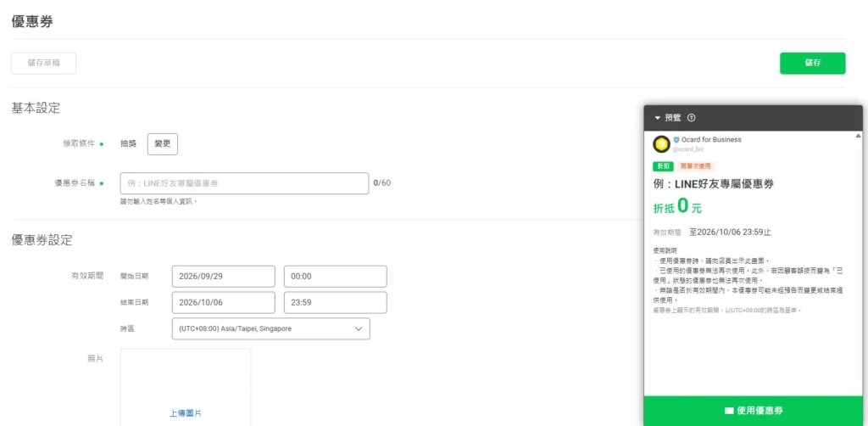Screen dimensions: 868x426
Task: Click the 使用優惠券 green button
Action: pos(753,411)
